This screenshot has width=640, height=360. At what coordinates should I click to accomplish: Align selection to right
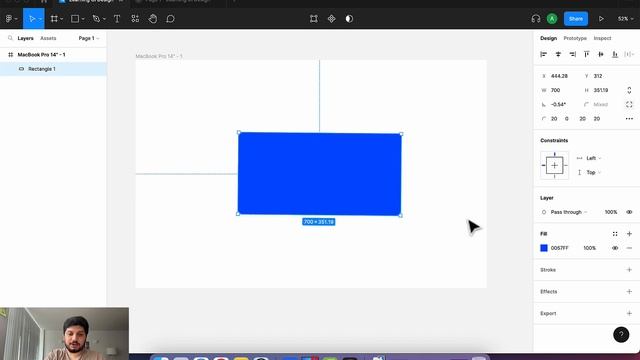tap(573, 54)
